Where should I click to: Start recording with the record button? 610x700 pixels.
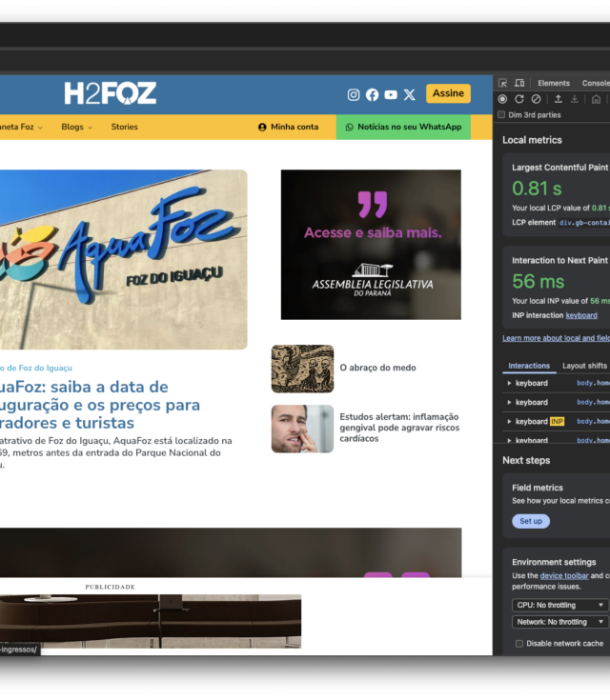click(x=503, y=99)
